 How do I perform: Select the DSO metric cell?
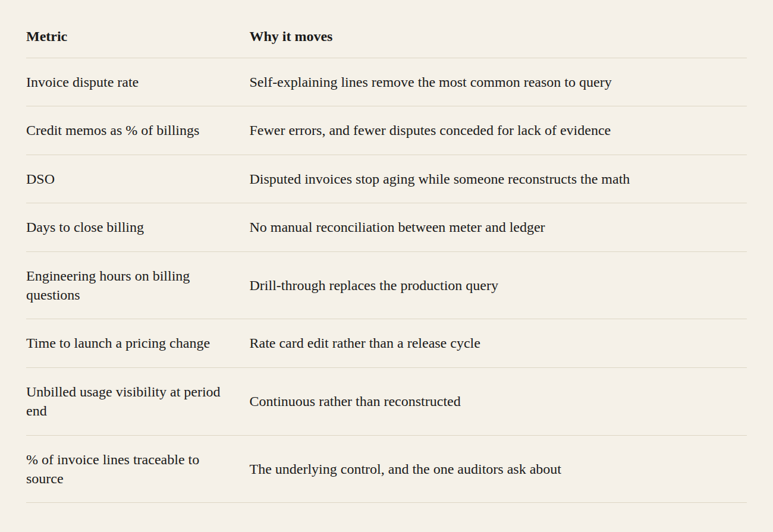point(40,179)
